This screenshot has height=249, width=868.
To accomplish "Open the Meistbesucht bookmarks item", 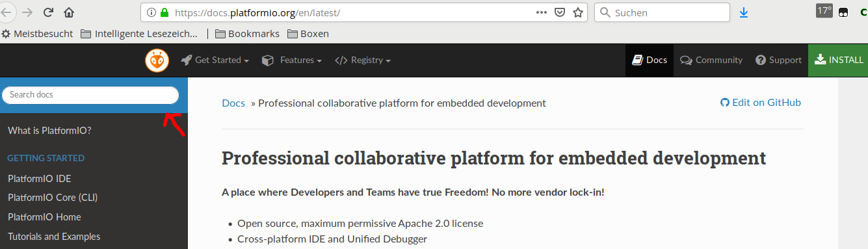I will coord(37,34).
